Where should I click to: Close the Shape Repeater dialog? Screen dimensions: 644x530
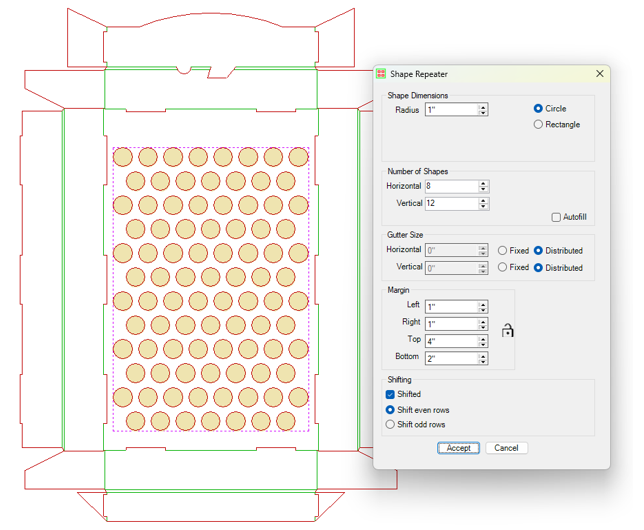point(599,74)
